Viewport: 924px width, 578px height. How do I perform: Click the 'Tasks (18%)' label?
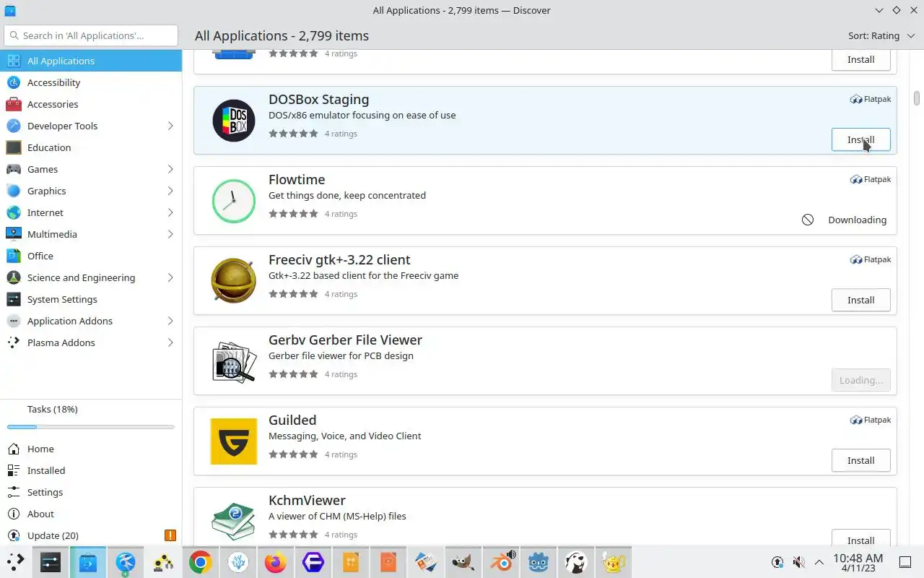tap(52, 409)
